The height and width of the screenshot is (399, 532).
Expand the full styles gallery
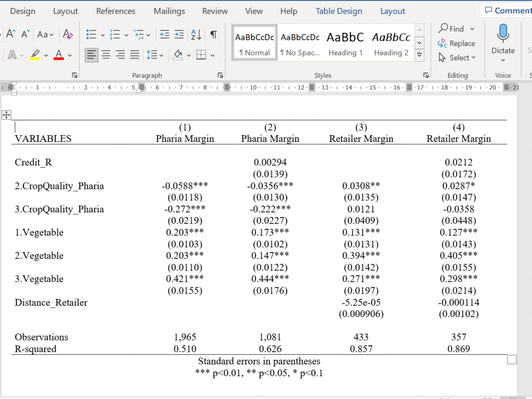[x=420, y=55]
